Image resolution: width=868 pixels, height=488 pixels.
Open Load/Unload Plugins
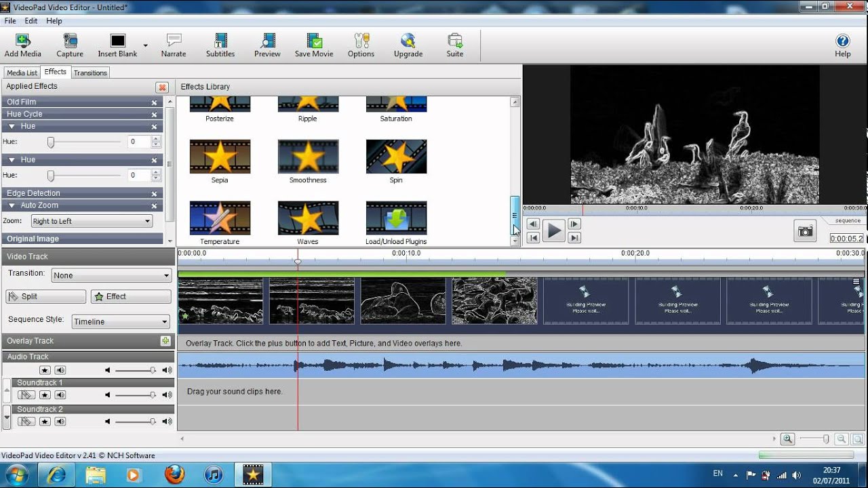pyautogui.click(x=396, y=223)
